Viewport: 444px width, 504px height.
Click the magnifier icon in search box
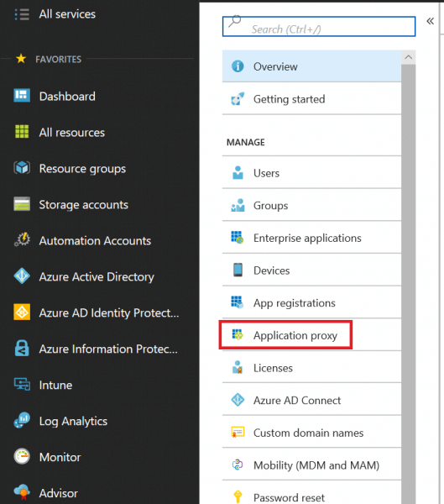click(234, 21)
